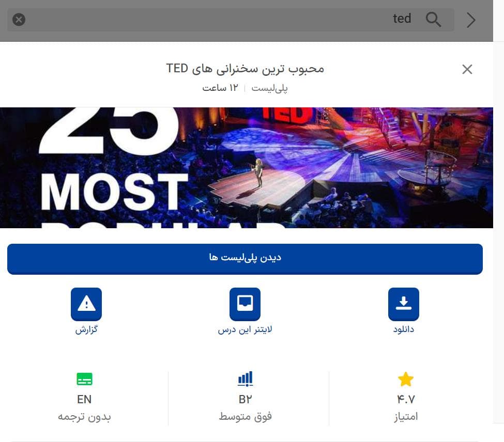This screenshot has width=504, height=442.
Task: Click the search field containing 'ted'
Action: coord(231,20)
